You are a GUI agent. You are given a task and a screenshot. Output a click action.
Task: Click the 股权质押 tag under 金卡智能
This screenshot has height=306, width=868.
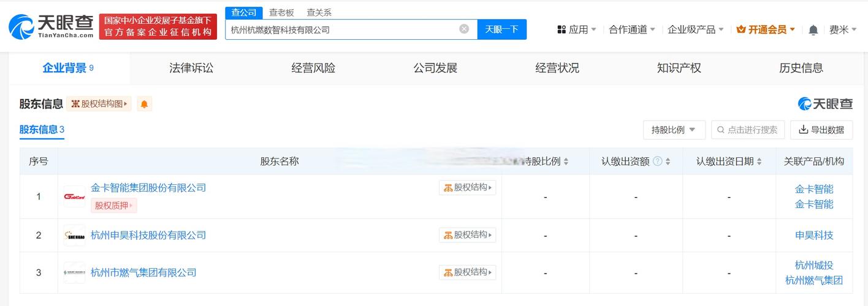point(114,206)
